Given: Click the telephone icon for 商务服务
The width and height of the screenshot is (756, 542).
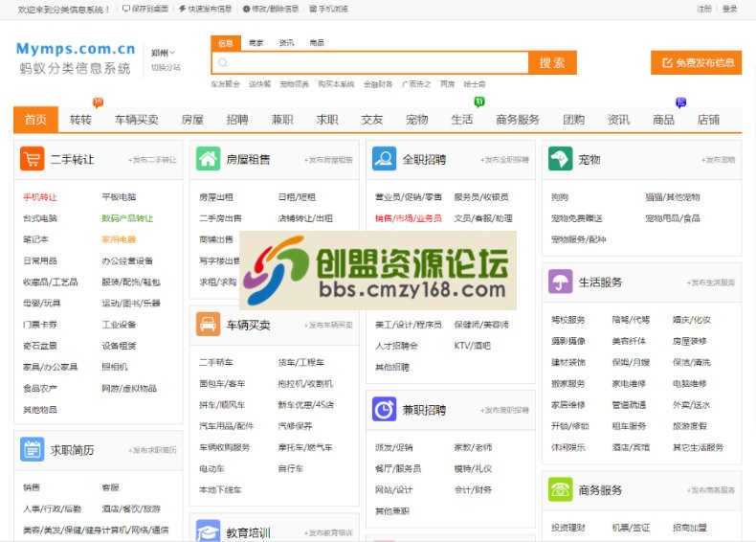Looking at the screenshot, I should pyautogui.click(x=560, y=489).
